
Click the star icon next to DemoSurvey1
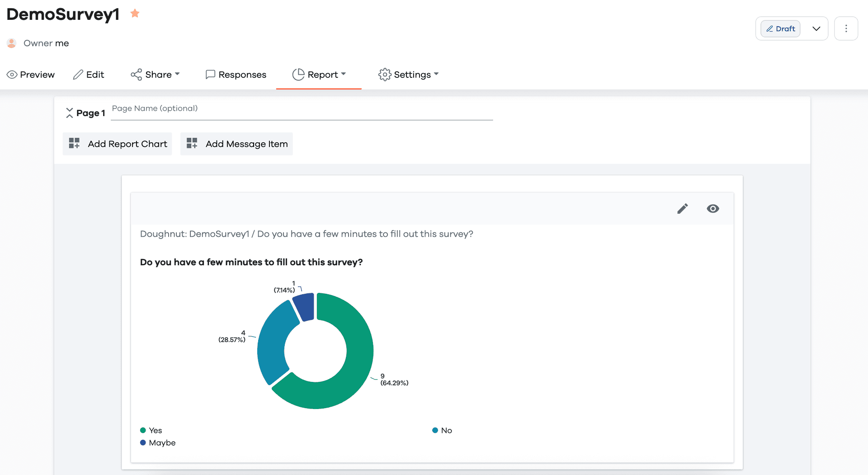point(135,14)
